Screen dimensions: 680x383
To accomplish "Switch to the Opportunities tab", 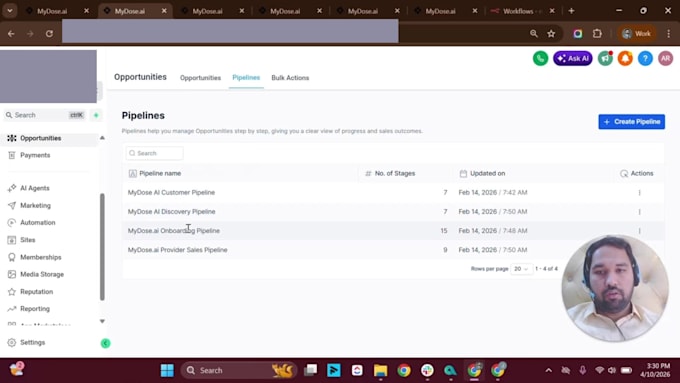I will 200,78.
